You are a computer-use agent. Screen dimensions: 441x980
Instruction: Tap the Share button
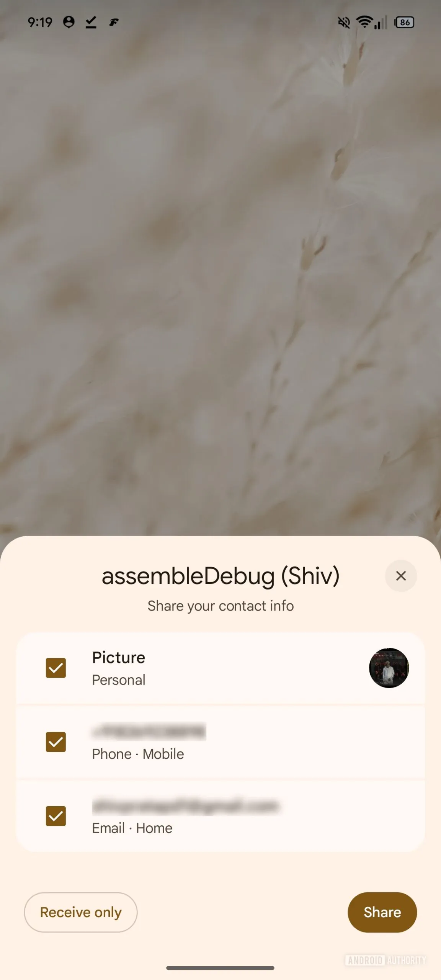(x=382, y=912)
